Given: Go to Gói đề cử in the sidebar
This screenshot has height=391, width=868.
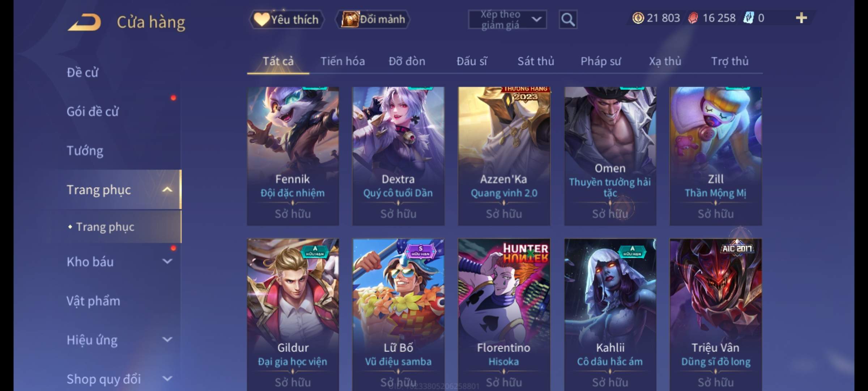Looking at the screenshot, I should (x=93, y=112).
